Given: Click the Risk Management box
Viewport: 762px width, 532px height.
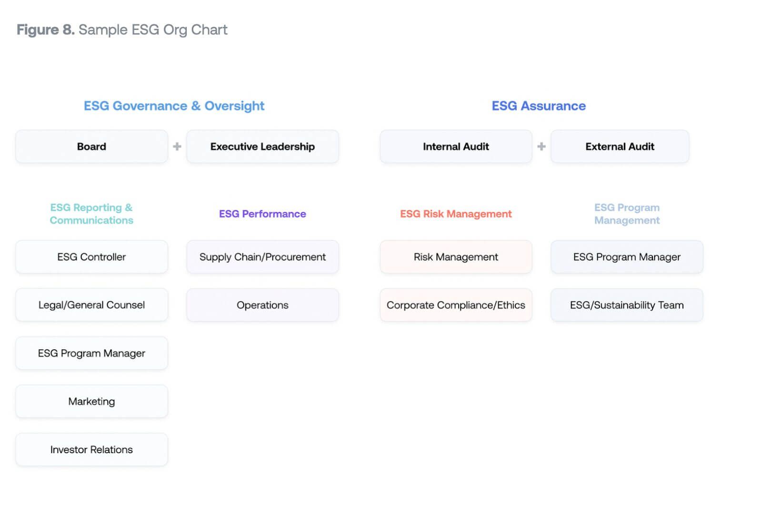Looking at the screenshot, I should coord(456,257).
